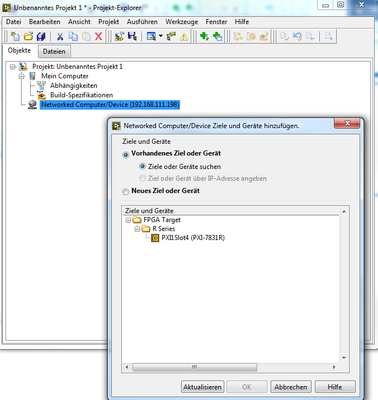Open the Fenster menu
This screenshot has width=378, height=400.
click(x=216, y=22)
